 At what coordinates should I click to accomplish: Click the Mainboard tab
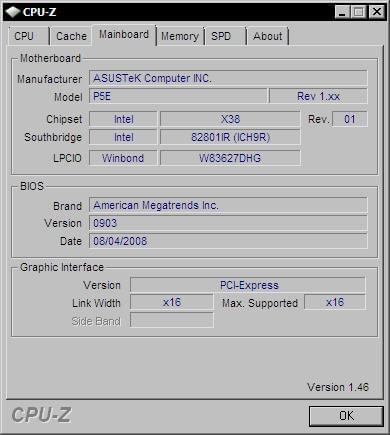(124, 35)
